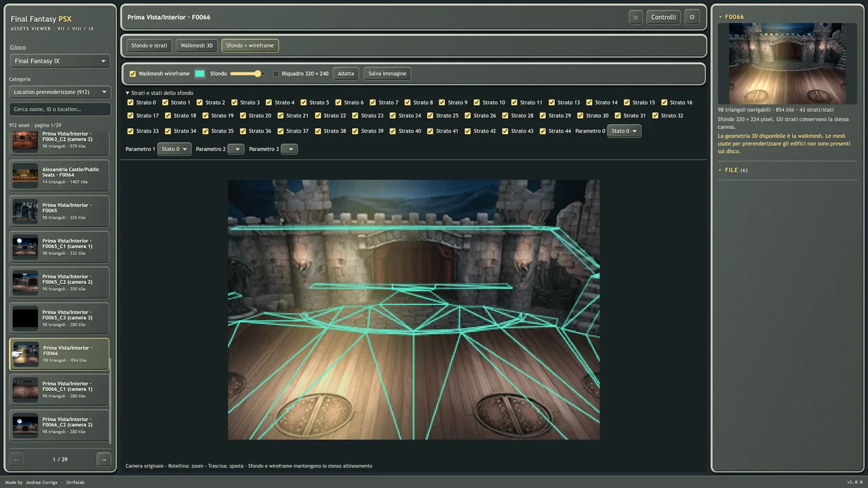Open Parametro 1 Stato 0 dropdown
The height and width of the screenshot is (488, 868).
tap(174, 149)
